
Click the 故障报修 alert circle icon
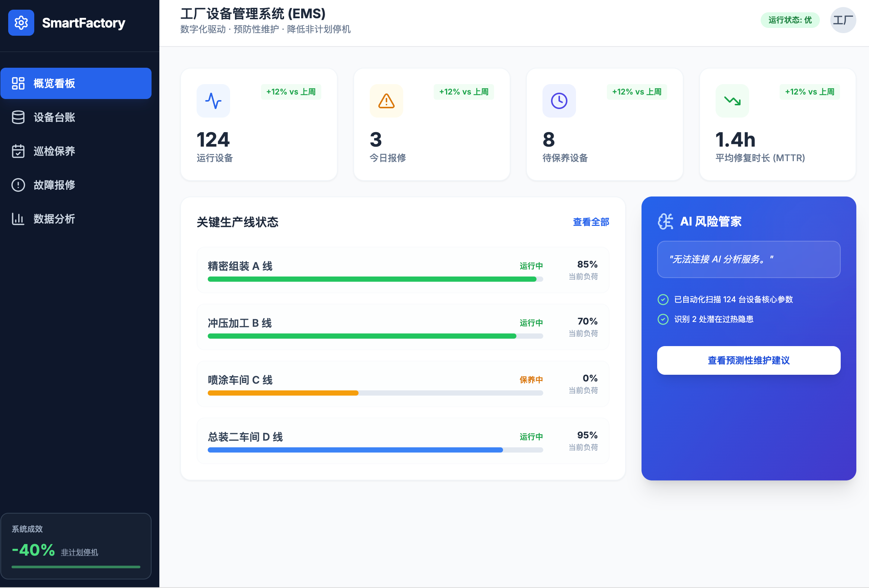pyautogui.click(x=18, y=185)
